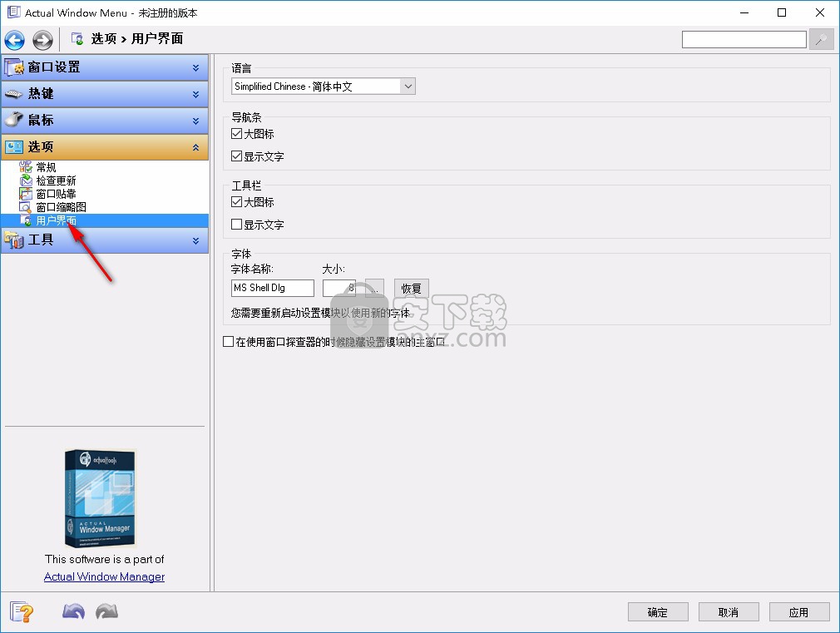Expand the 窗口设置 section chevron
This screenshot has height=633, width=840.
196,68
